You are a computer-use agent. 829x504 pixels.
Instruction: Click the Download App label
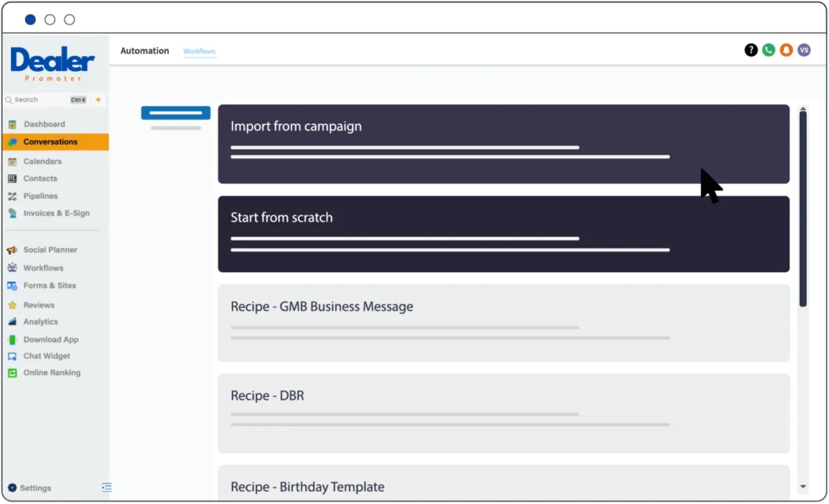pyautogui.click(x=51, y=340)
